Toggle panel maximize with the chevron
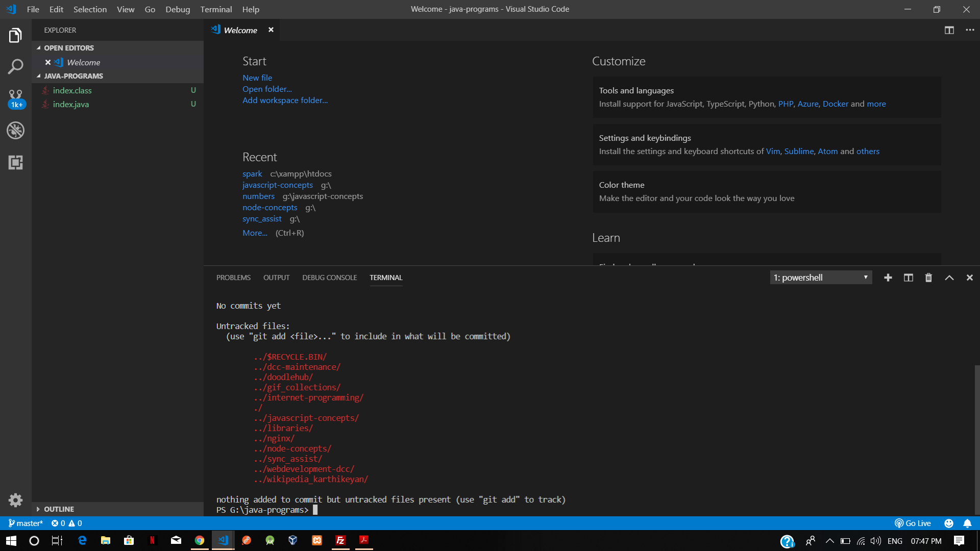This screenshot has height=551, width=980. click(949, 278)
